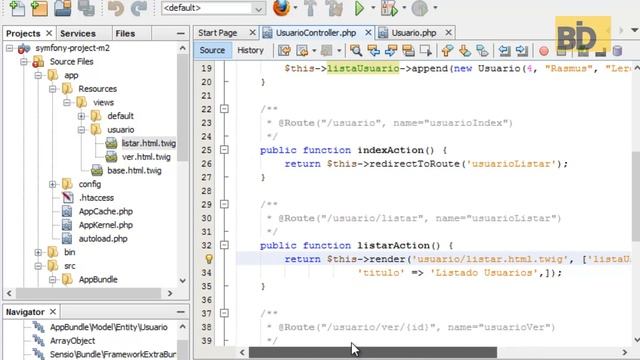Click the New File toolbar icon

[x=17, y=8]
